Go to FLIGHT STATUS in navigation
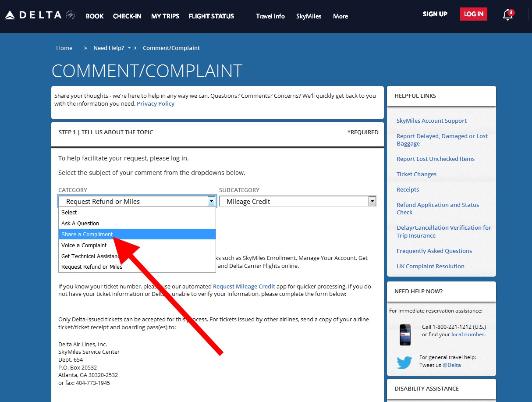Viewport: 532px width, 402px height. click(211, 16)
